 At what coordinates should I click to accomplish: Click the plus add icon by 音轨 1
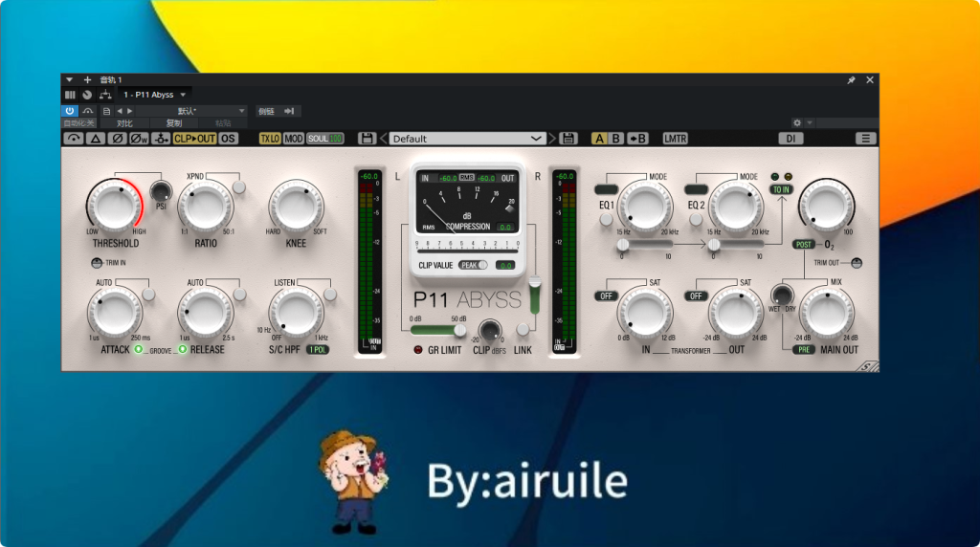point(87,80)
